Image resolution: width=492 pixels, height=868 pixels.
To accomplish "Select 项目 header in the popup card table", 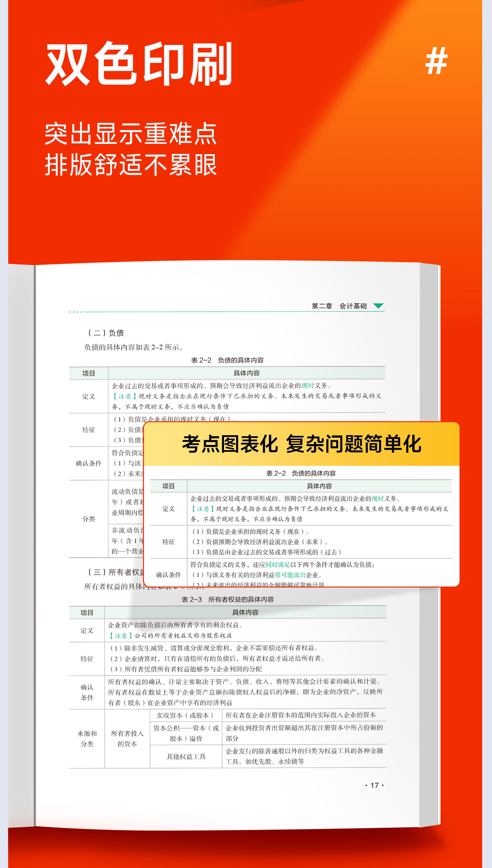I will click(168, 486).
